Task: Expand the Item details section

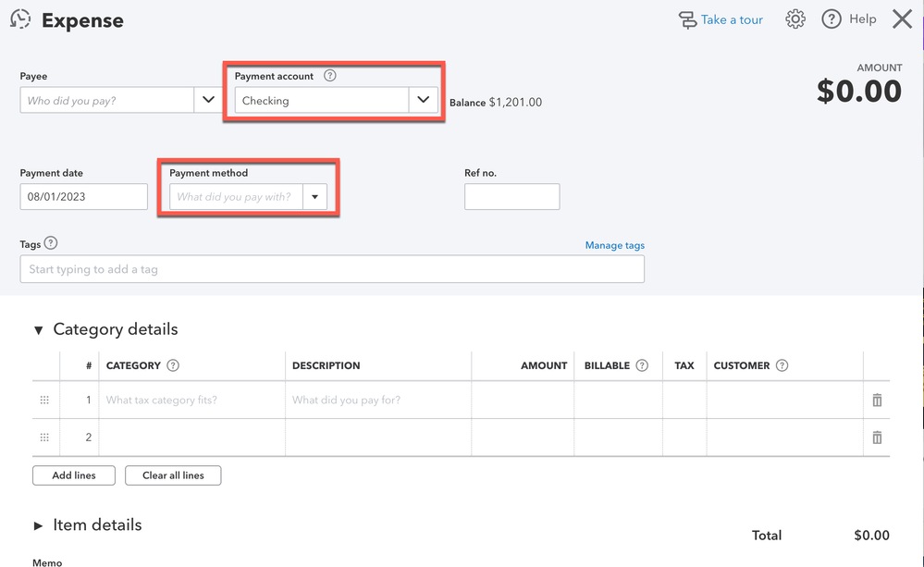Action: 38,525
